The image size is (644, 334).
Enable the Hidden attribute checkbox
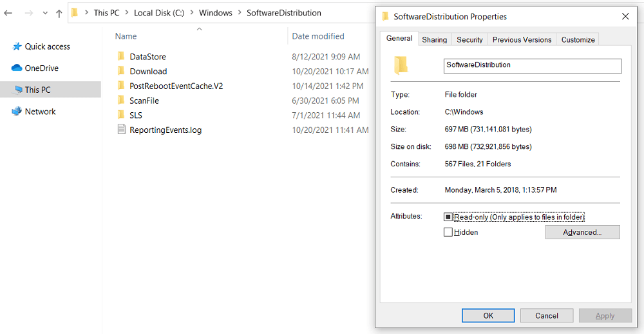448,232
